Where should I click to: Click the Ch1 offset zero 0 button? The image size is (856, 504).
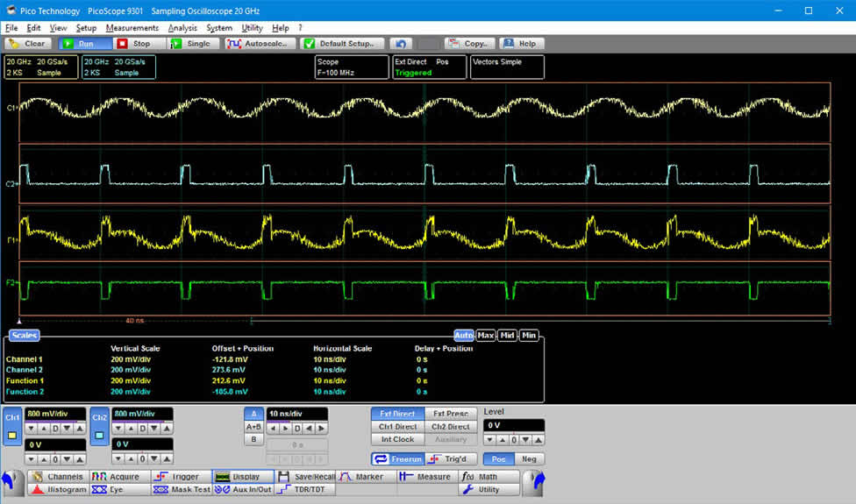coord(55,458)
